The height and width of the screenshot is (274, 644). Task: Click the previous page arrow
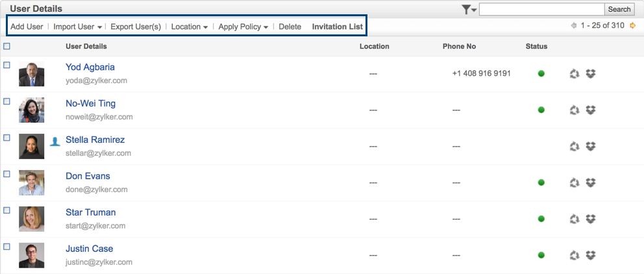click(573, 26)
